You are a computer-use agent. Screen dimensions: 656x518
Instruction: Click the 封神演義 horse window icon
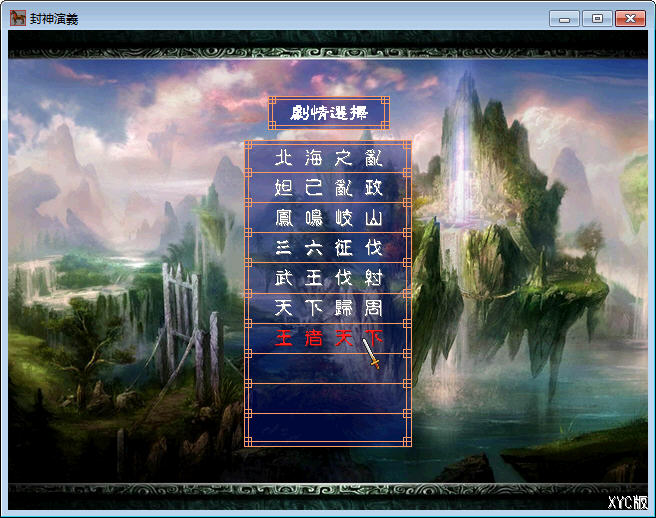click(x=18, y=18)
